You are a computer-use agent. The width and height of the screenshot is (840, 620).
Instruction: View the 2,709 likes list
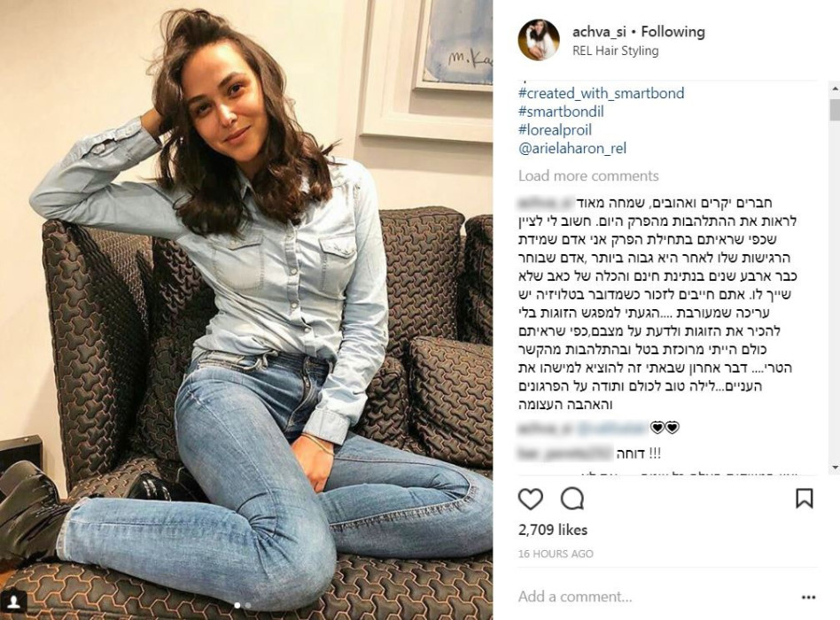[553, 530]
